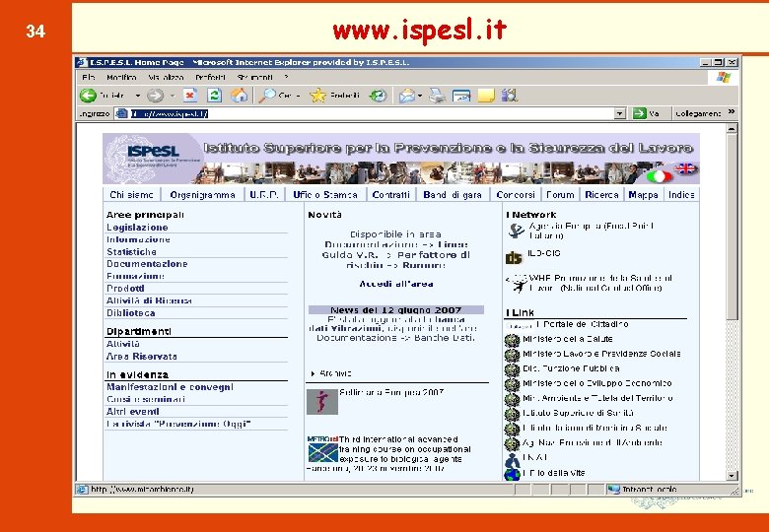The image size is (769, 532).
Task: Follow the Accedi all'area link
Action: [x=395, y=284]
